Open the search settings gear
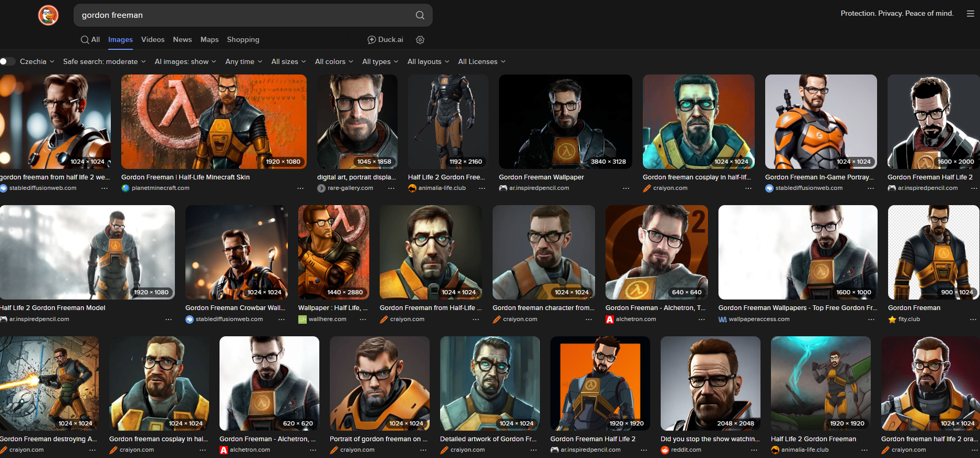Viewport: 980px width, 458px height. click(420, 40)
